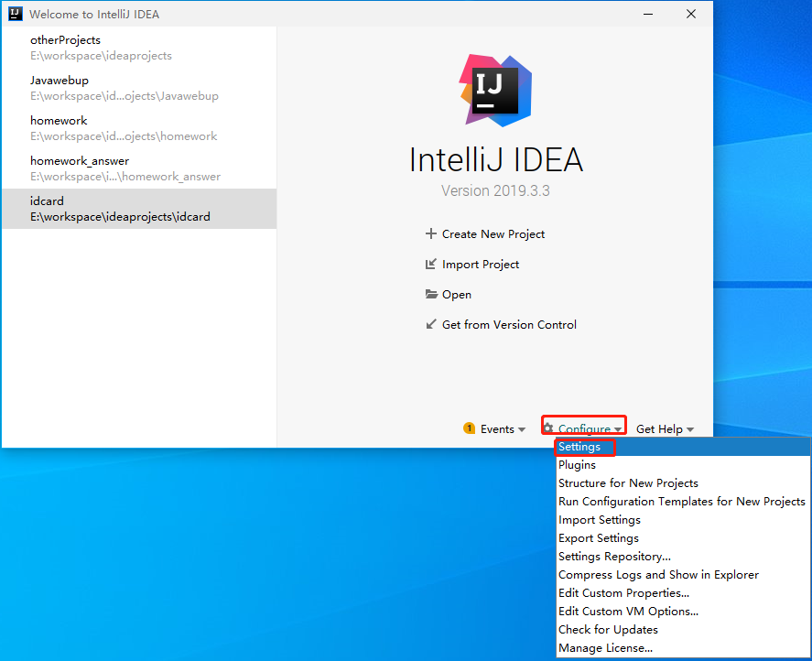Select Settings from the Configure menu
The image size is (812, 661).
tap(683, 447)
